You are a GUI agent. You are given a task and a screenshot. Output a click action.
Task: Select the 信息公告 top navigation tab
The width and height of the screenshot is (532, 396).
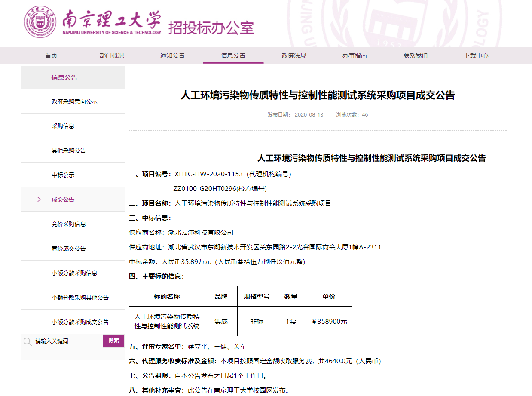click(233, 55)
